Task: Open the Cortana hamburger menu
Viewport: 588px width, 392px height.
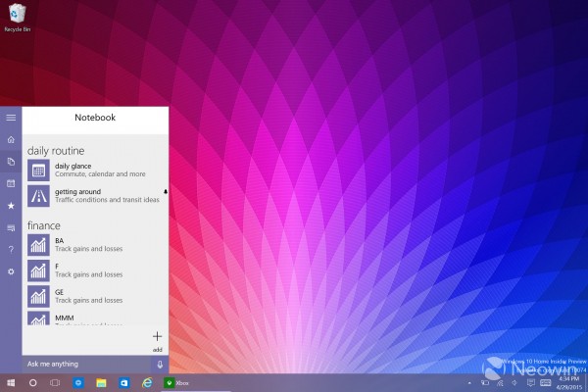Action: pyautogui.click(x=11, y=118)
